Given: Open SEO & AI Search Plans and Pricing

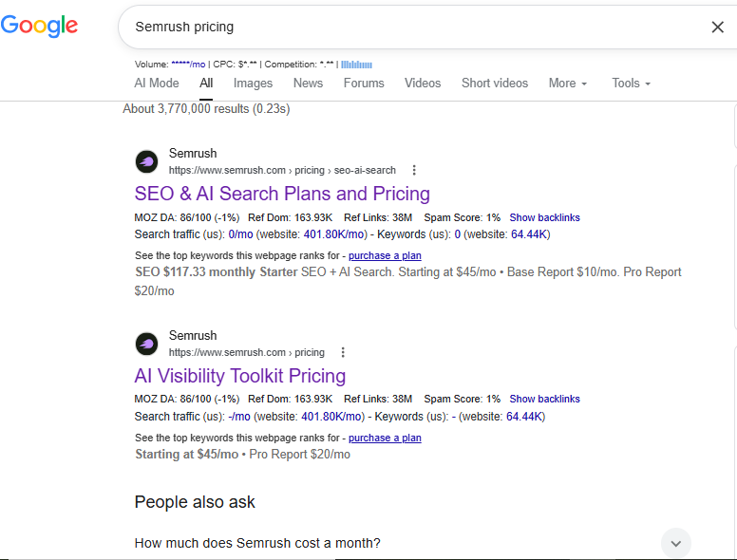Looking at the screenshot, I should (282, 194).
